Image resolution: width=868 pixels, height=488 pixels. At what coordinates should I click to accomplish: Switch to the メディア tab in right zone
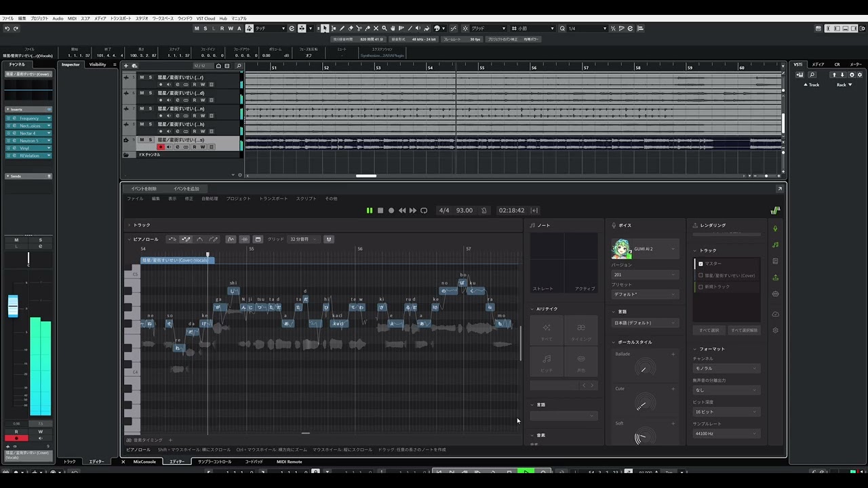click(818, 64)
